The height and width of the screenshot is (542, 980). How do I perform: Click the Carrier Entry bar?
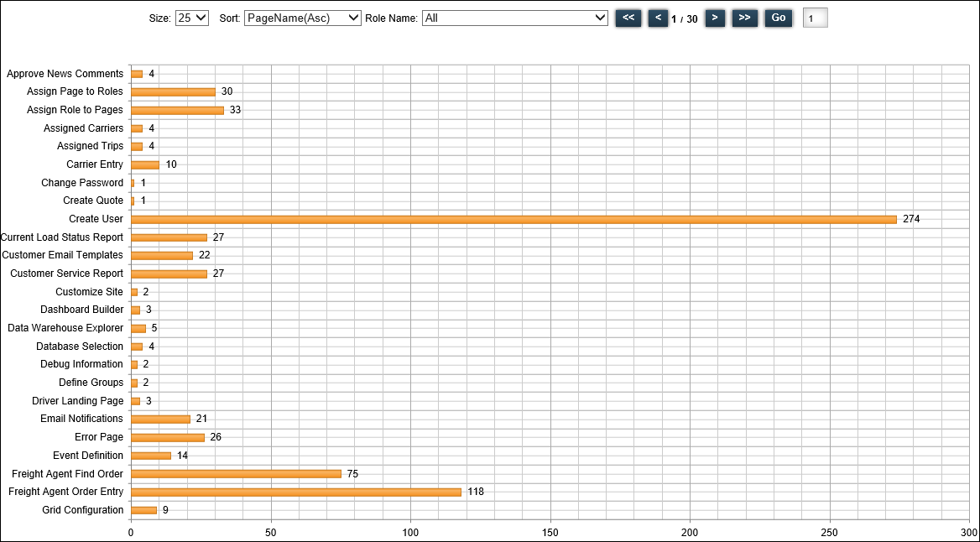click(145, 165)
